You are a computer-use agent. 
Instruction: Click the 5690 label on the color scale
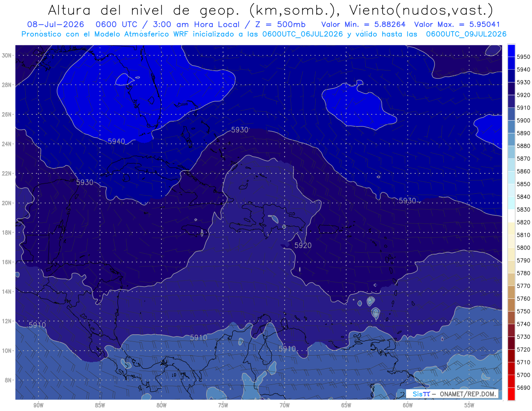pyautogui.click(x=523, y=388)
